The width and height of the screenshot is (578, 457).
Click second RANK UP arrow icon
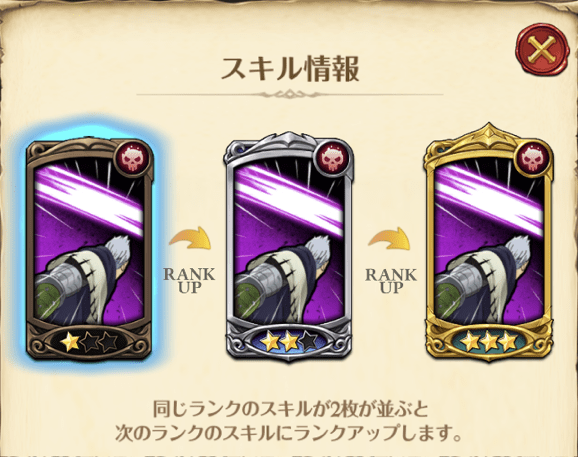389,238
